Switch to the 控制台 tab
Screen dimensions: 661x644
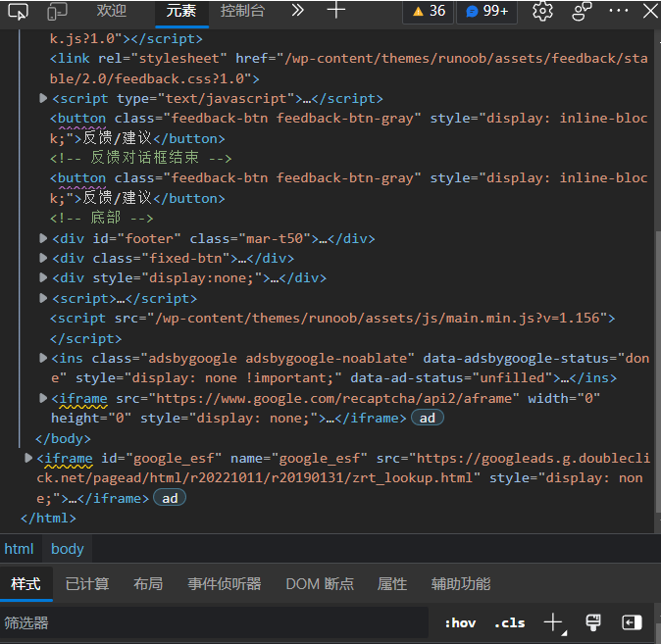click(242, 11)
